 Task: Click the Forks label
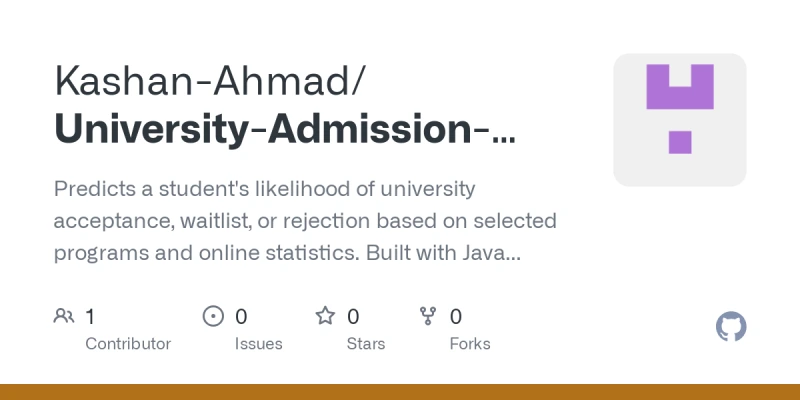pos(470,344)
